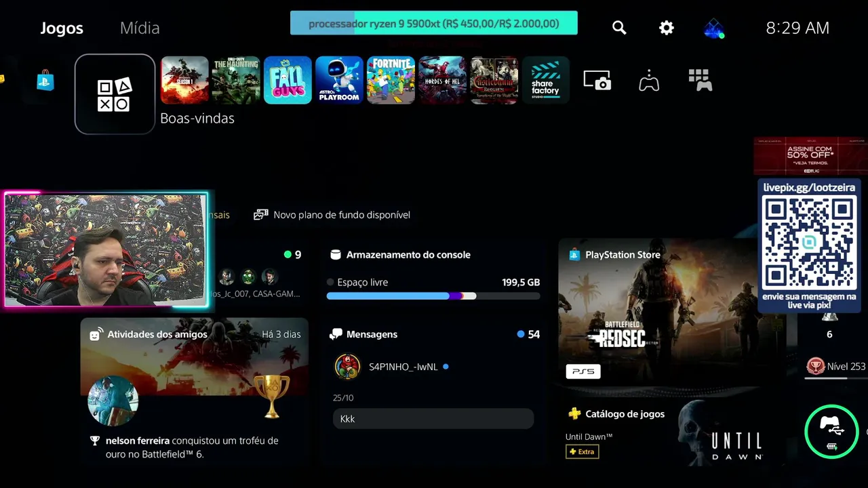Open the media gallery camera icon
The height and width of the screenshot is (488, 868).
pyautogui.click(x=597, y=80)
